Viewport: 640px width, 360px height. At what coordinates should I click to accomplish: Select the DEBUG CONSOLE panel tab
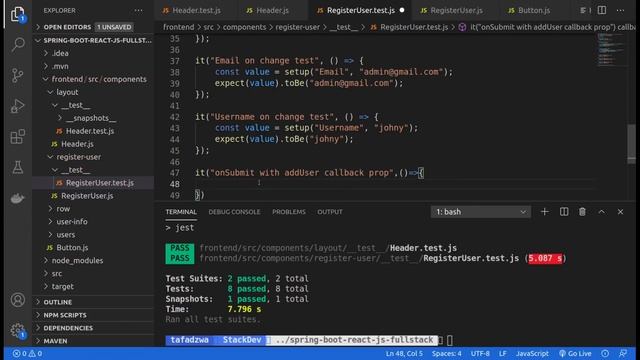pyautogui.click(x=234, y=212)
